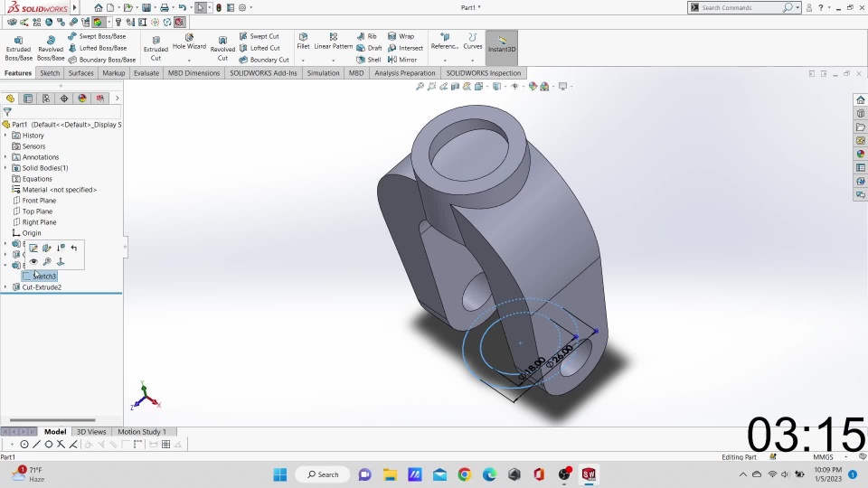Select the Revolved Cut tool
The width and height of the screenshot is (868, 488).
[222, 48]
